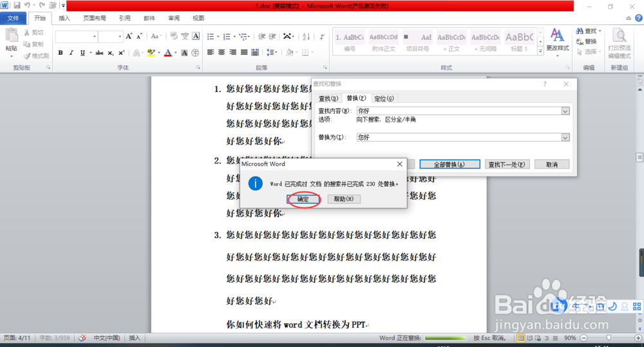Open the font size dropdown
This screenshot has width=644, height=347.
120,37
